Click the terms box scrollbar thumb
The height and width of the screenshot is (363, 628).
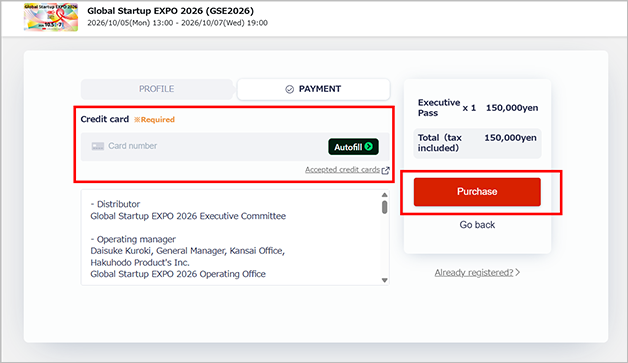384,207
